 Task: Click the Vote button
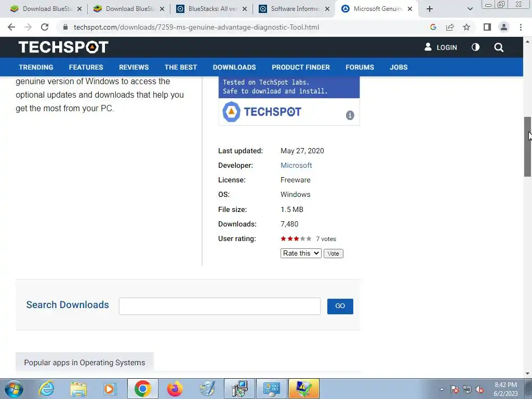pyautogui.click(x=333, y=254)
